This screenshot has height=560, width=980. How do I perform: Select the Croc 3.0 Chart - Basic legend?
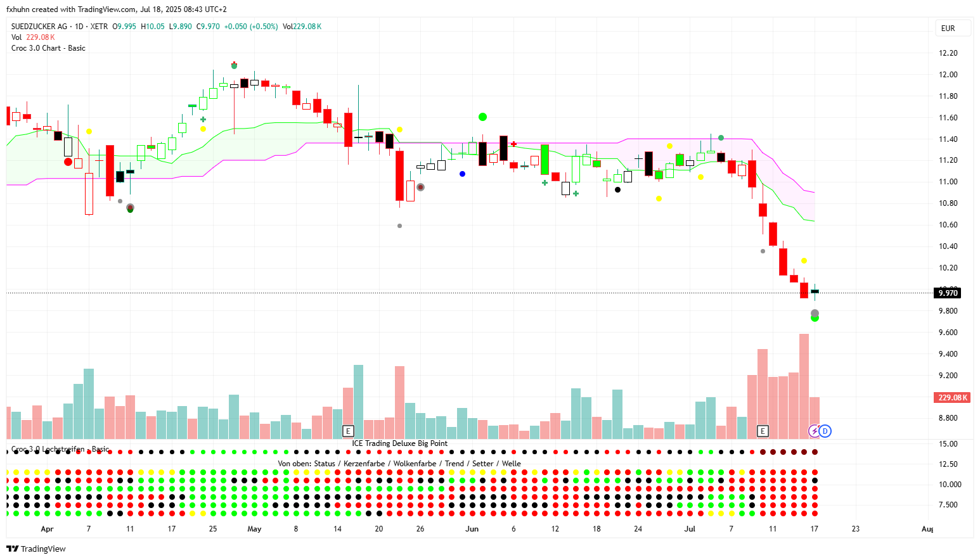click(48, 48)
